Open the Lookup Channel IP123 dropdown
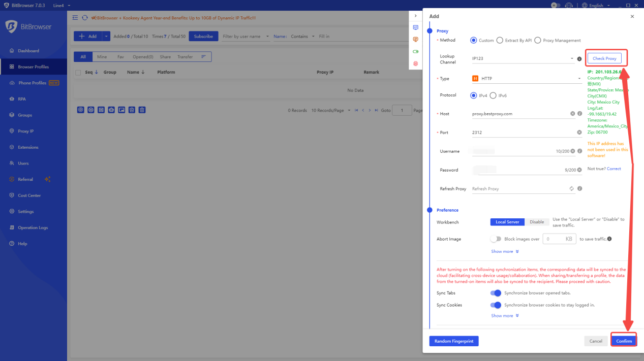 point(522,59)
